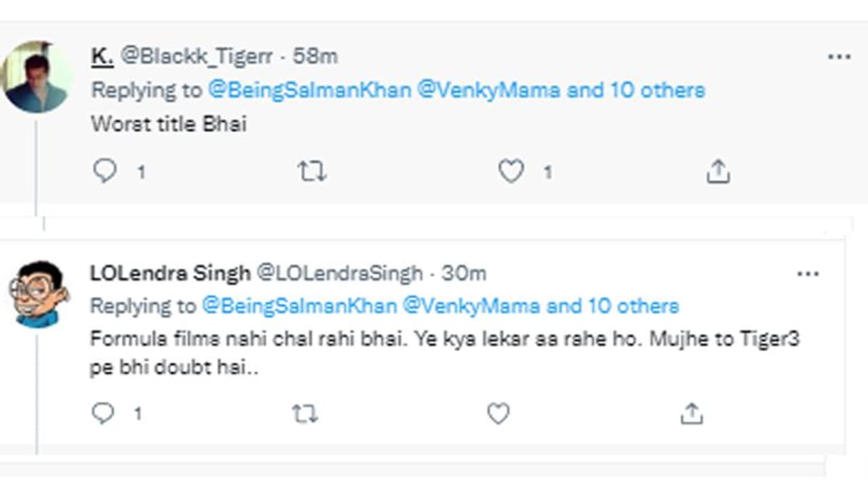This screenshot has height=490, width=868.
Task: Reply to LOLendra Singh's tweet
Action: [x=103, y=413]
